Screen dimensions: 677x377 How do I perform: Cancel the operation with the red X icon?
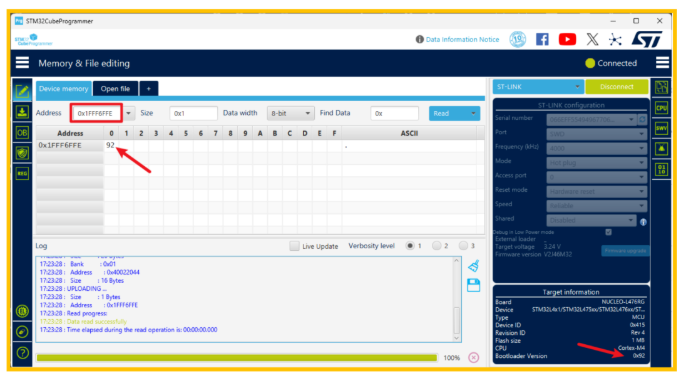pos(474,358)
